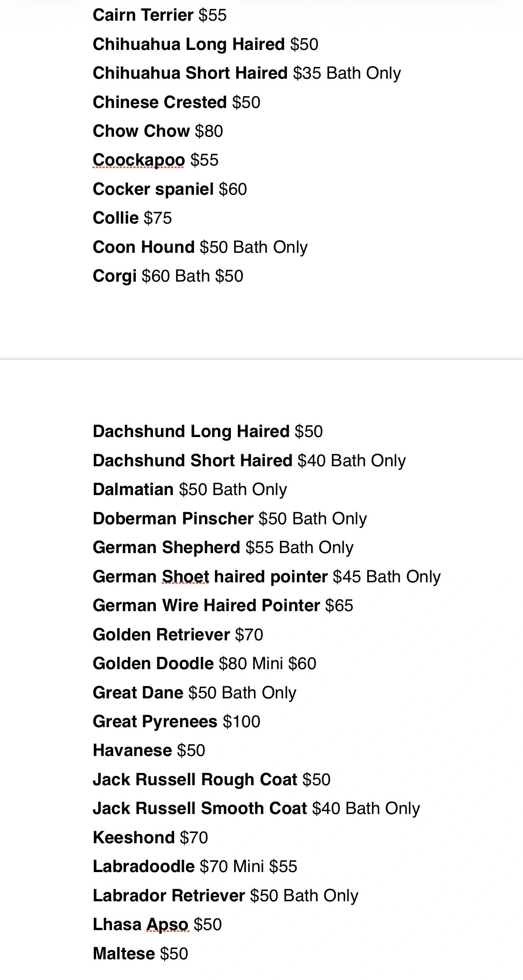Click the page break divider line

pyautogui.click(x=261, y=359)
